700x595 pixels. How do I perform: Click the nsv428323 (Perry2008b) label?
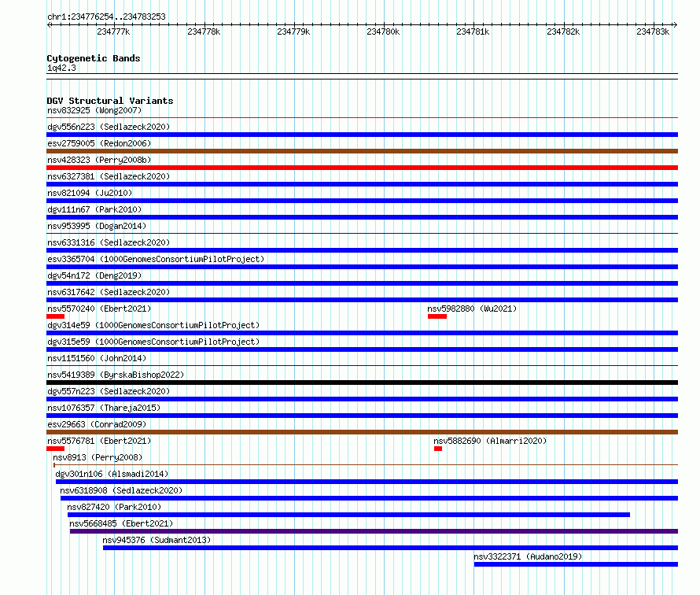[x=99, y=160]
